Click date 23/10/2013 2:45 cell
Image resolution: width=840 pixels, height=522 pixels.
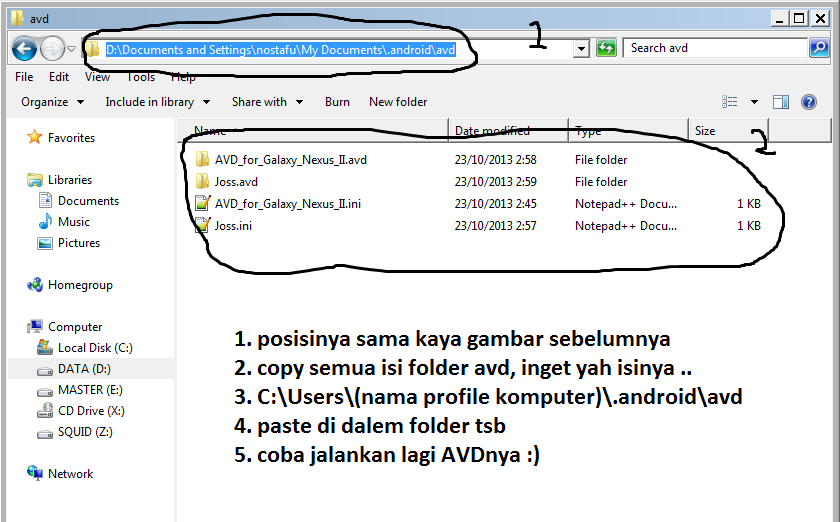point(496,204)
